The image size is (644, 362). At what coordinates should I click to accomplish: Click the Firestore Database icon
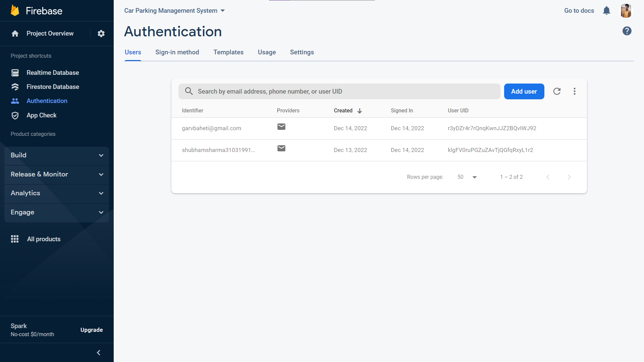(x=15, y=87)
